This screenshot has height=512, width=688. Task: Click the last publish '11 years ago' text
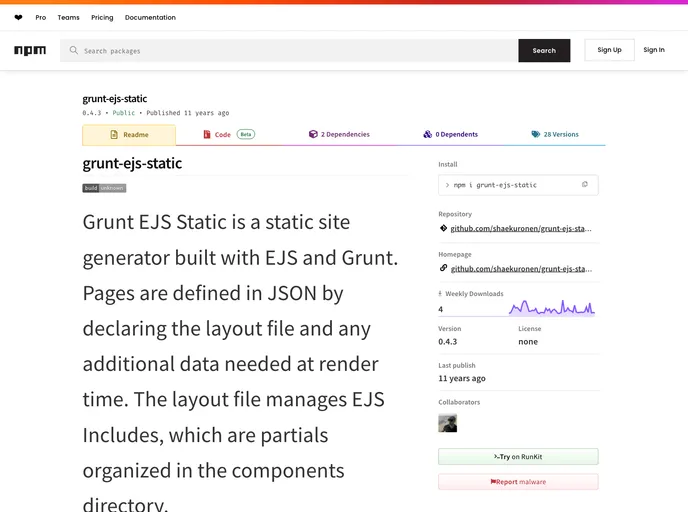462,378
